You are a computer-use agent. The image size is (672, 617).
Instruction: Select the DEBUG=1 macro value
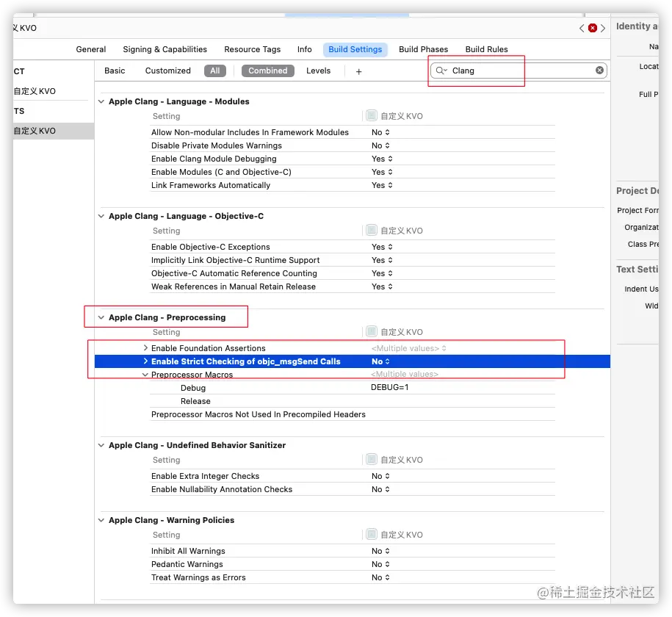(x=389, y=388)
